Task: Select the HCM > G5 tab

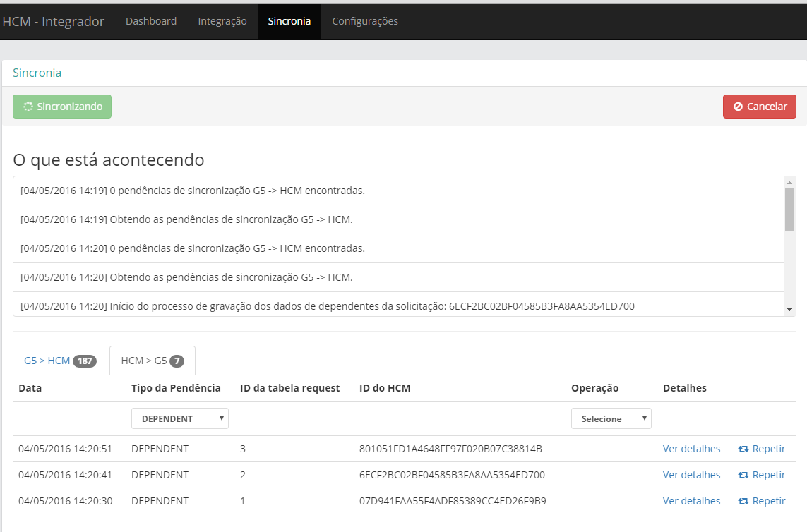Action: tap(153, 361)
